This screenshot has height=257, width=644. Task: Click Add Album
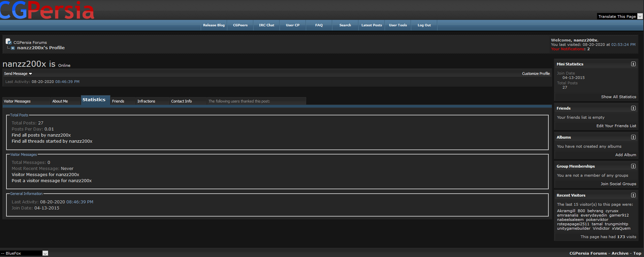(625, 155)
